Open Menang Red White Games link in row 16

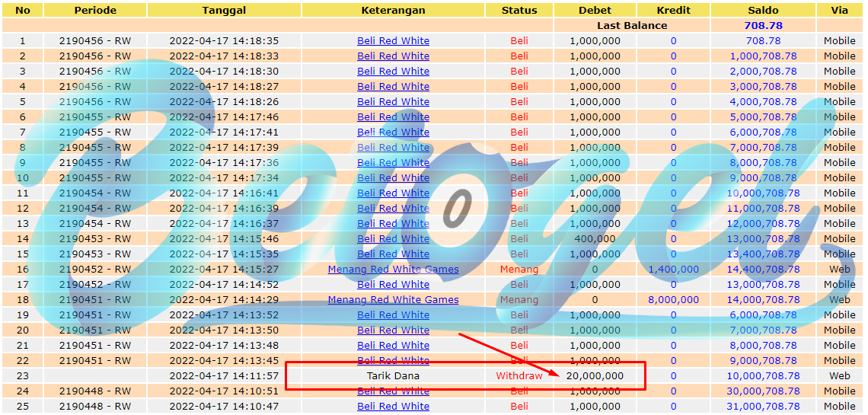pos(393,270)
